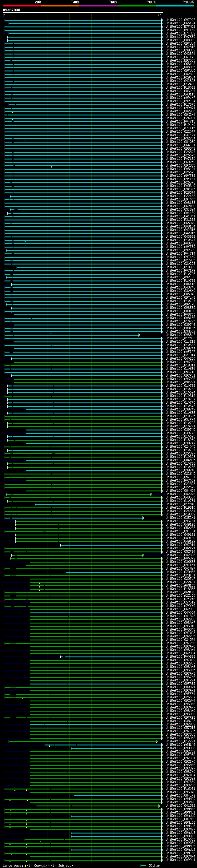Click the arrowhead ending the UniRef100_Q1ZZ91 alignment
Image resolution: width=197 pixels, height=868 pixels.
pos(157,741)
